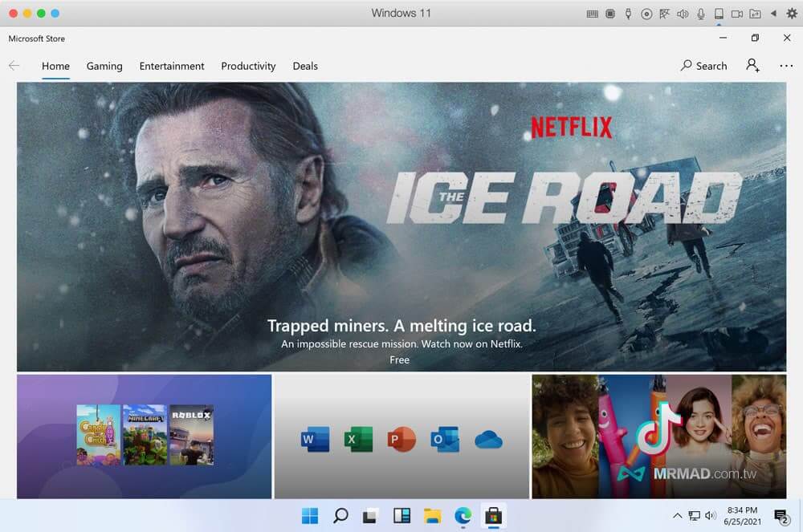The height and width of the screenshot is (532, 803).
Task: Select the Productivity tab
Action: point(248,66)
